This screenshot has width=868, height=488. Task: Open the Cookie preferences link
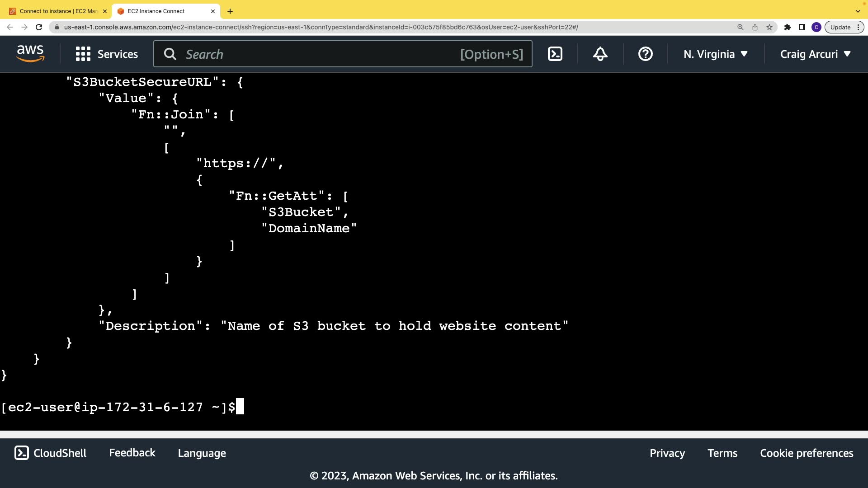[x=807, y=453]
